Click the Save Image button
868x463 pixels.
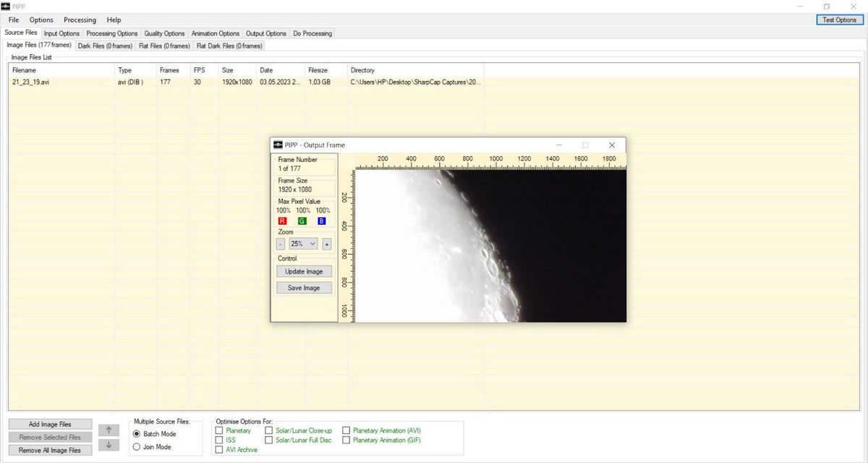point(304,287)
